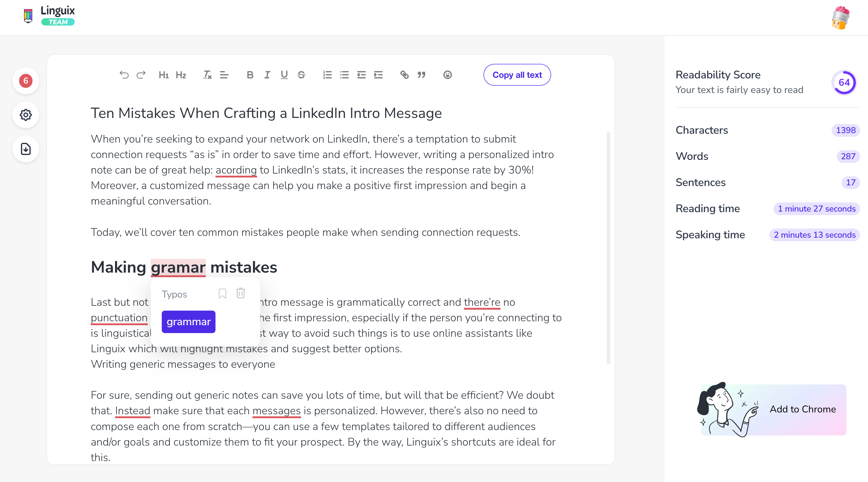Open the settings gear in sidebar
The width and height of the screenshot is (868, 482).
point(26,115)
